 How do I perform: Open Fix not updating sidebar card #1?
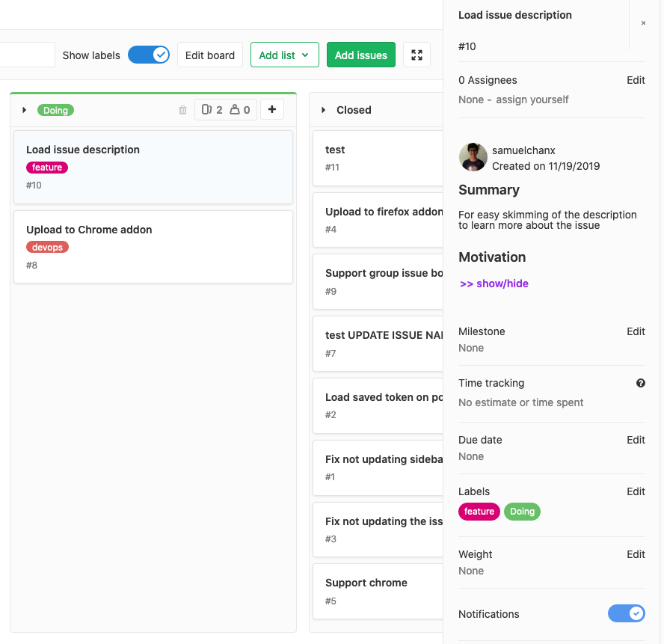pyautogui.click(x=378, y=467)
